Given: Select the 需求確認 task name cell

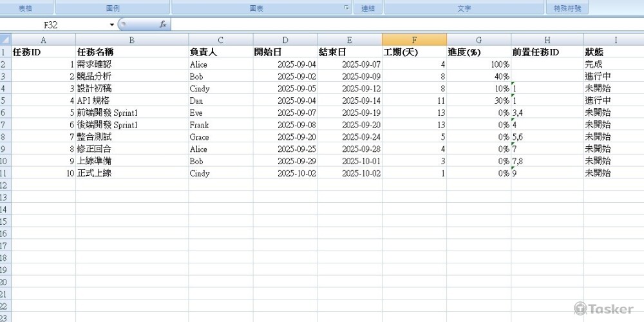Looking at the screenshot, I should 132,64.
